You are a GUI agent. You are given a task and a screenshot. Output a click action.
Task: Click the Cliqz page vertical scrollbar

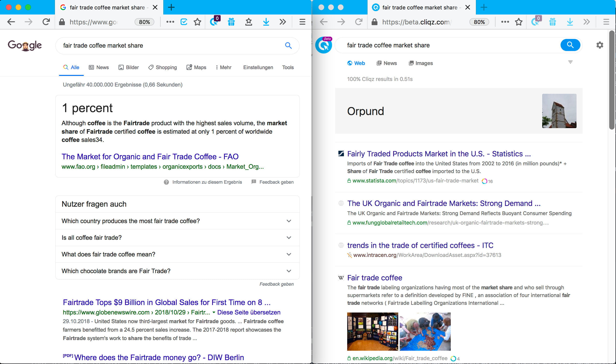click(612, 80)
